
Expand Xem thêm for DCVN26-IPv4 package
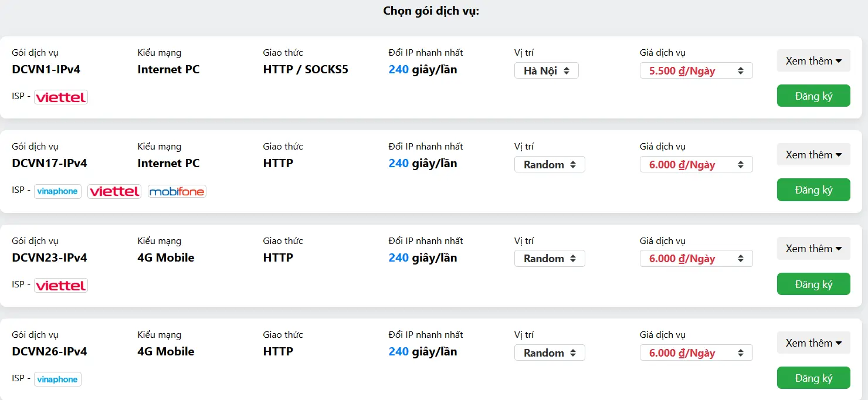(x=813, y=343)
